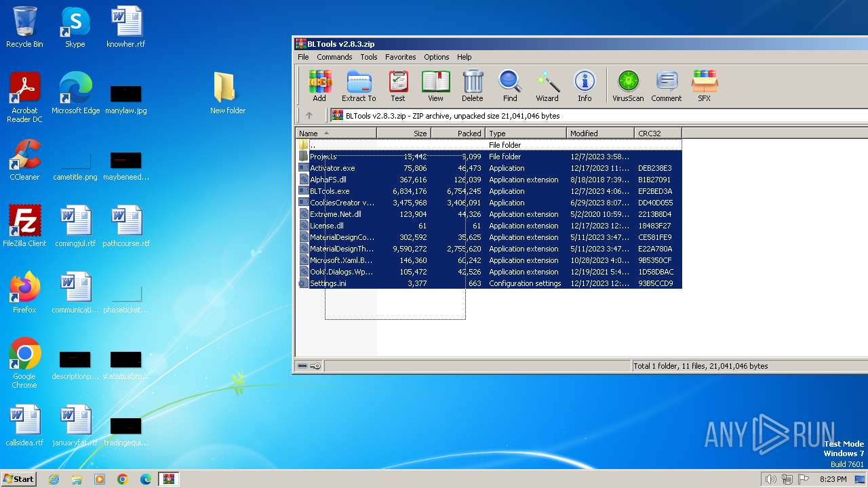Select callsidea.rtf desktop file
Image resolution: width=868 pixels, height=488 pixels.
(24, 426)
